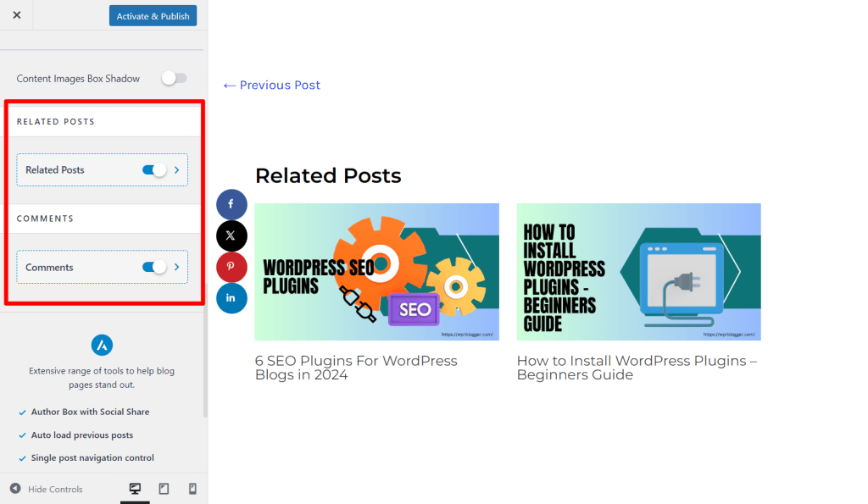The width and height of the screenshot is (868, 504).
Task: Share on X (Twitter) icon
Action: pos(231,235)
